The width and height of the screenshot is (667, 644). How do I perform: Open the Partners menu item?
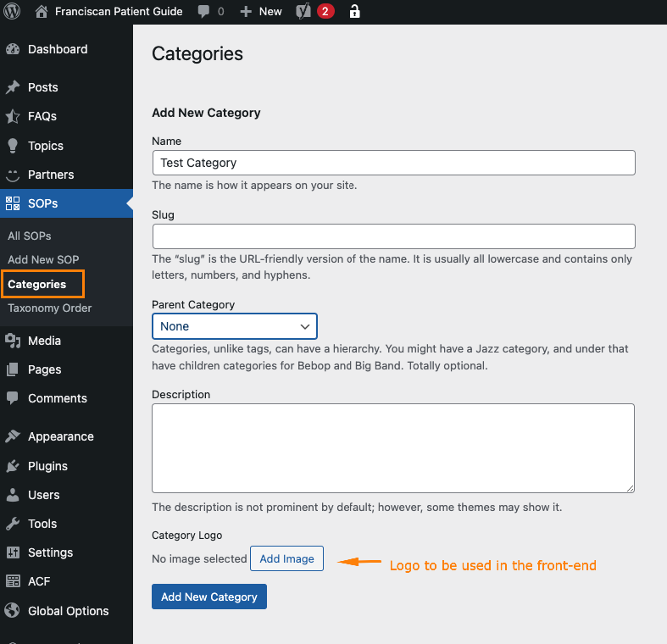tap(51, 175)
